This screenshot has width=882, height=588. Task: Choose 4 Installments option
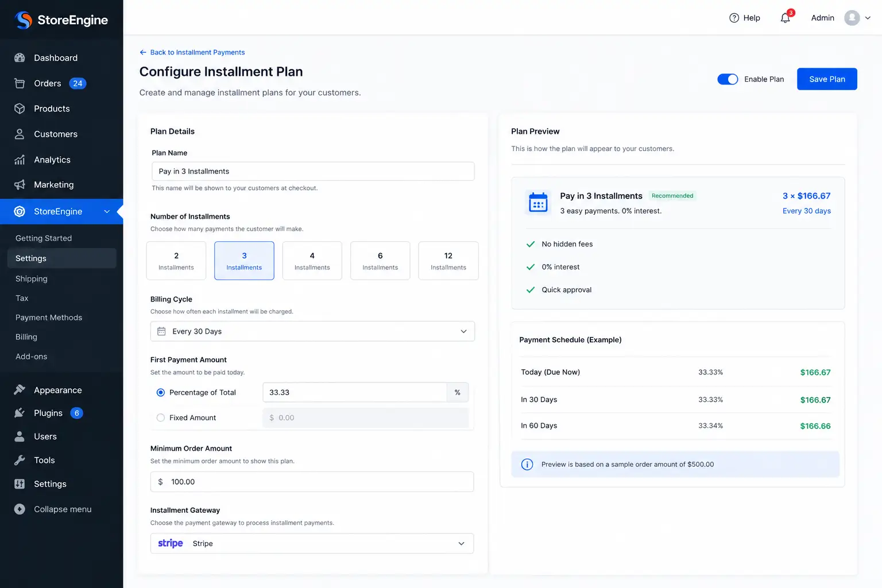[312, 261]
